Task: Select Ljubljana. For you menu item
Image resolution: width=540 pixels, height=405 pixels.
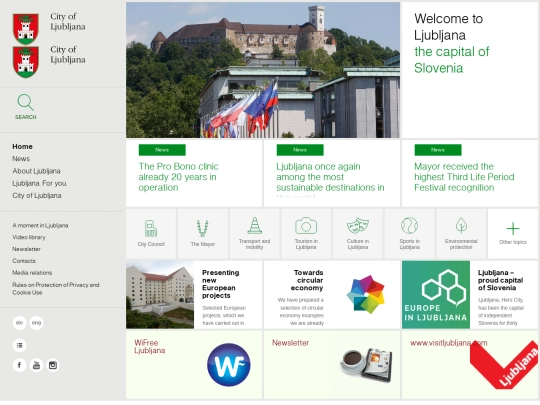Action: tap(40, 183)
